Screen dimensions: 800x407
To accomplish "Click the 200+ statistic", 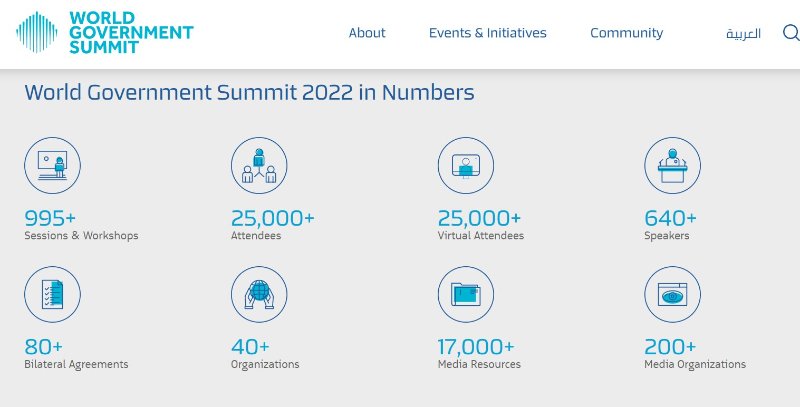I will click(x=670, y=347).
